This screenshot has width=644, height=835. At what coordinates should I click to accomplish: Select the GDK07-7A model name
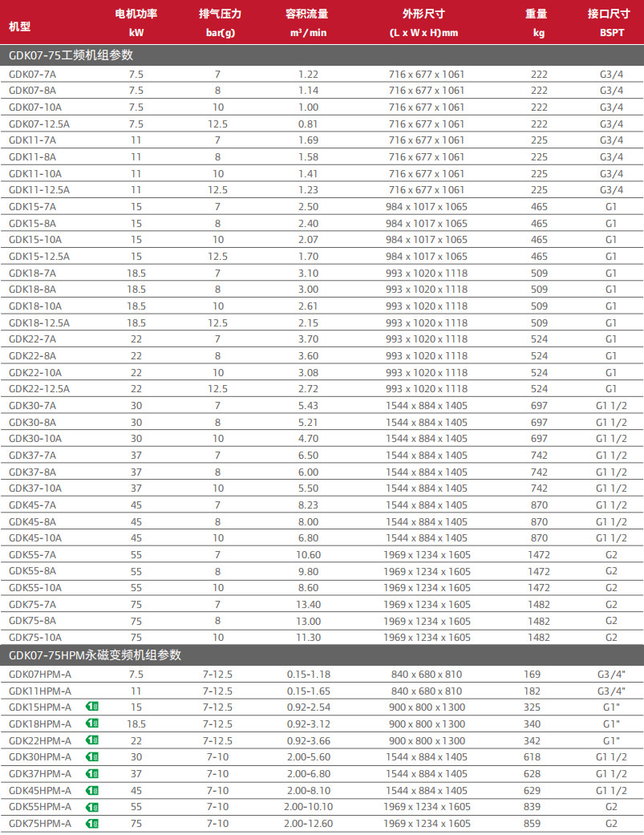point(33,74)
